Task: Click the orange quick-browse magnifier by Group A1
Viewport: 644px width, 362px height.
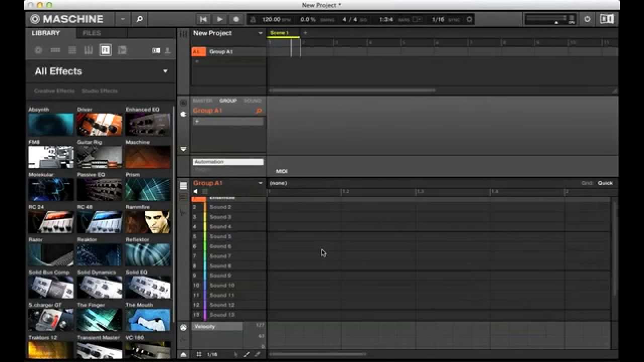Action: pos(259,111)
